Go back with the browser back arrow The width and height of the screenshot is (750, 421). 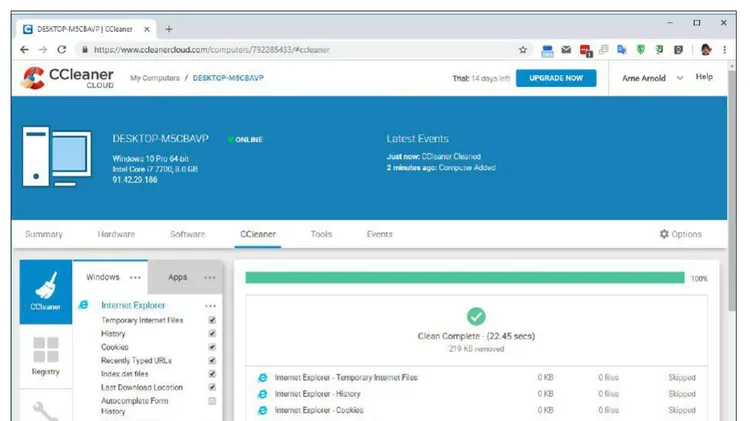tap(24, 50)
